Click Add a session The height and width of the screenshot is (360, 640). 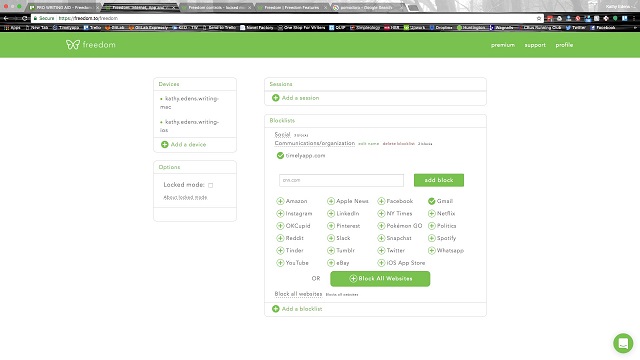click(x=296, y=98)
